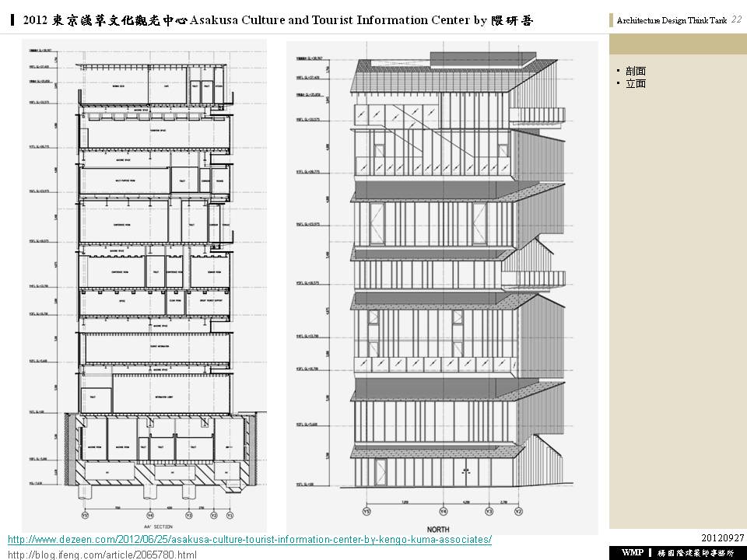Viewport: 747px width, 560px height.
Task: Click the Architecture Design Think Tank header
Action: coord(672,21)
